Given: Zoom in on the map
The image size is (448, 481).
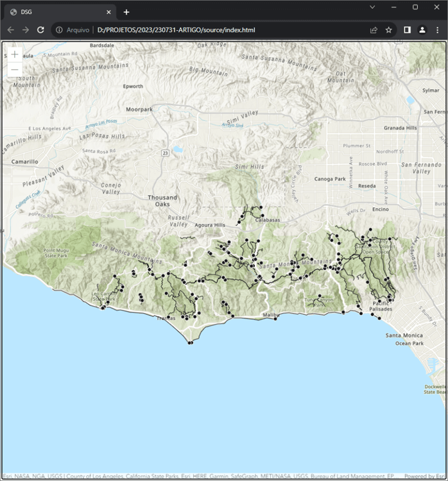Looking at the screenshot, I should tap(15, 55).
